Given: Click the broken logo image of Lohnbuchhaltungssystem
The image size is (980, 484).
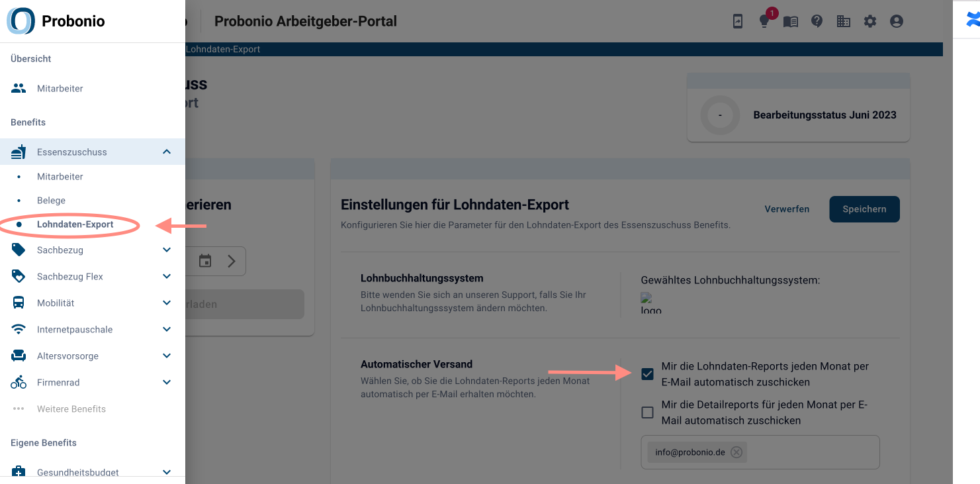Looking at the screenshot, I should [651, 303].
